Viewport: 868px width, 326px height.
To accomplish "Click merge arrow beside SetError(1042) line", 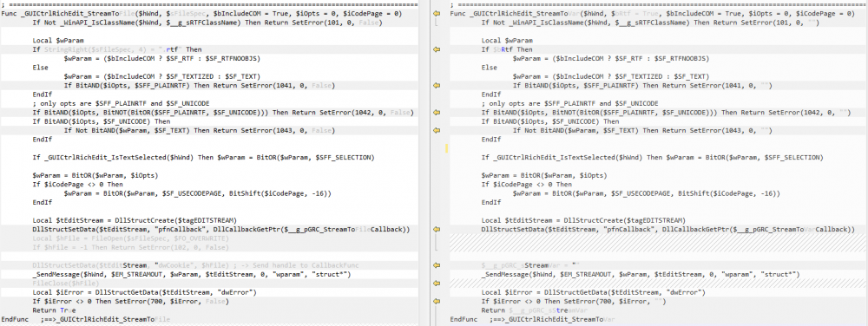I will 437,112.
